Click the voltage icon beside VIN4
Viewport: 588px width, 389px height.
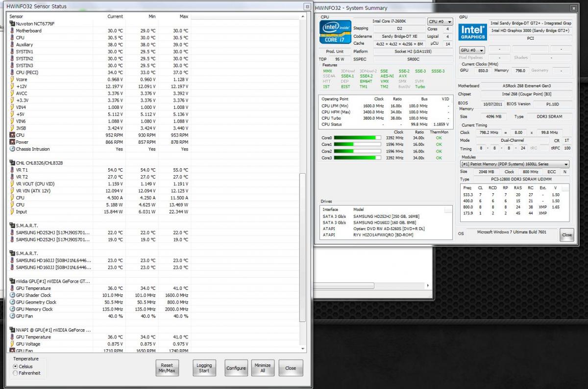coord(12,107)
